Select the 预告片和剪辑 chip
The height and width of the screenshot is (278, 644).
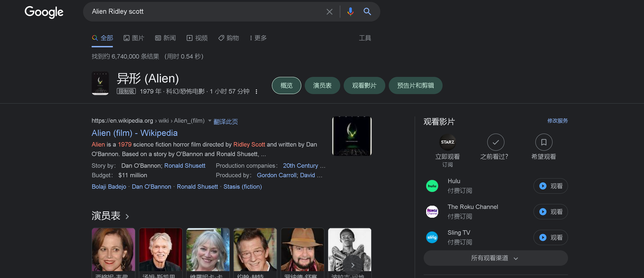tap(415, 85)
